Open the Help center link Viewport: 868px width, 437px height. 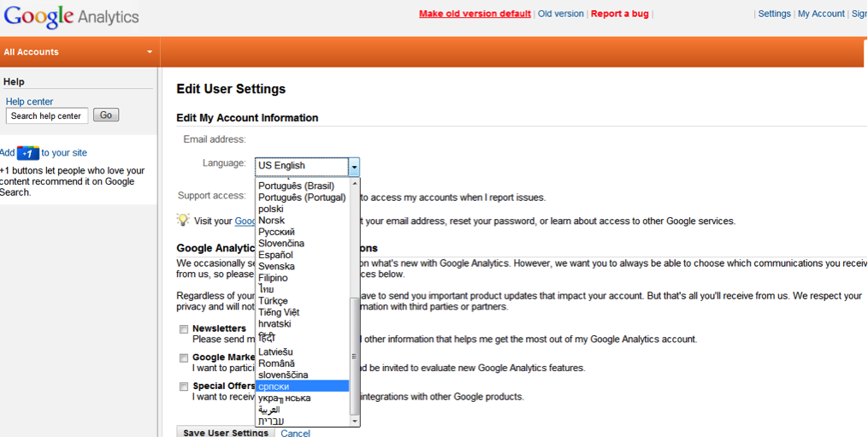29,102
